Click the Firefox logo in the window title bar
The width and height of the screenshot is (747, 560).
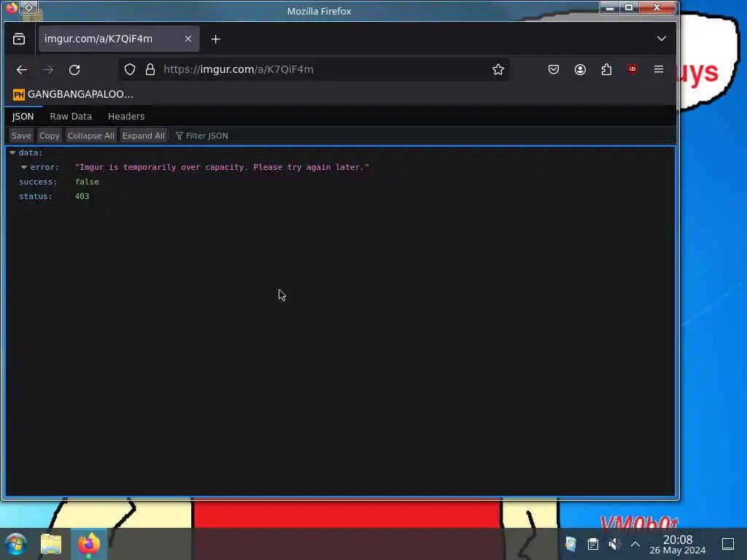click(x=12, y=8)
